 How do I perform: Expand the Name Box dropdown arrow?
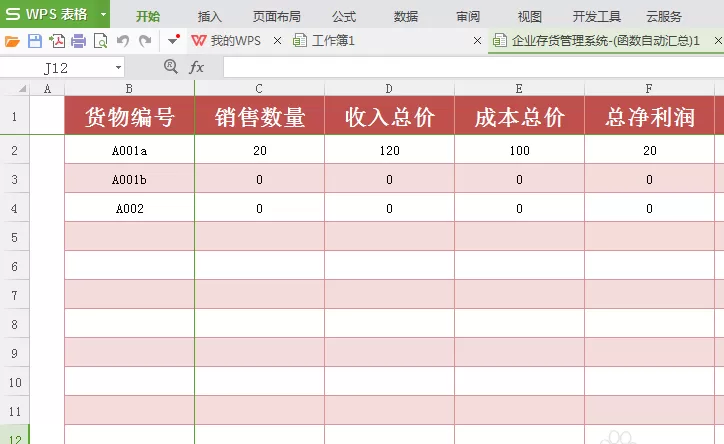click(x=118, y=68)
